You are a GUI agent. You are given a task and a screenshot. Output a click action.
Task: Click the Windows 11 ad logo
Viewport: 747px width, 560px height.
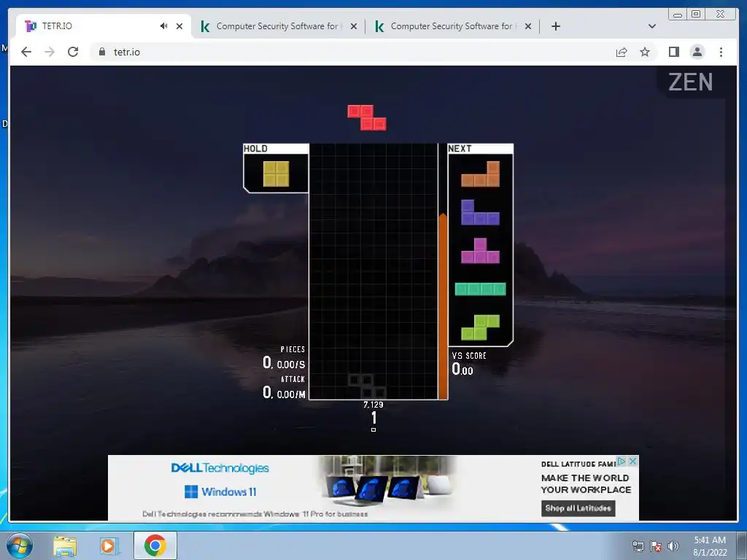[220, 491]
